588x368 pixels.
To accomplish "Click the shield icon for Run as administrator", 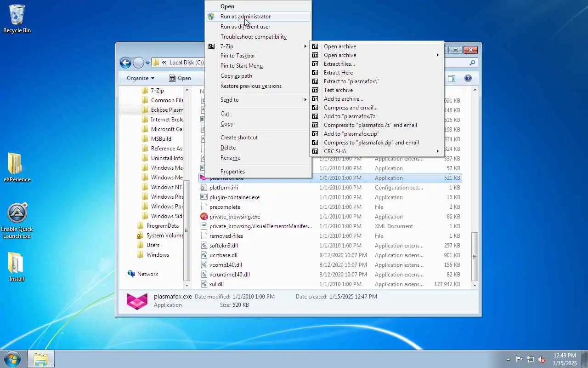I will click(x=211, y=17).
